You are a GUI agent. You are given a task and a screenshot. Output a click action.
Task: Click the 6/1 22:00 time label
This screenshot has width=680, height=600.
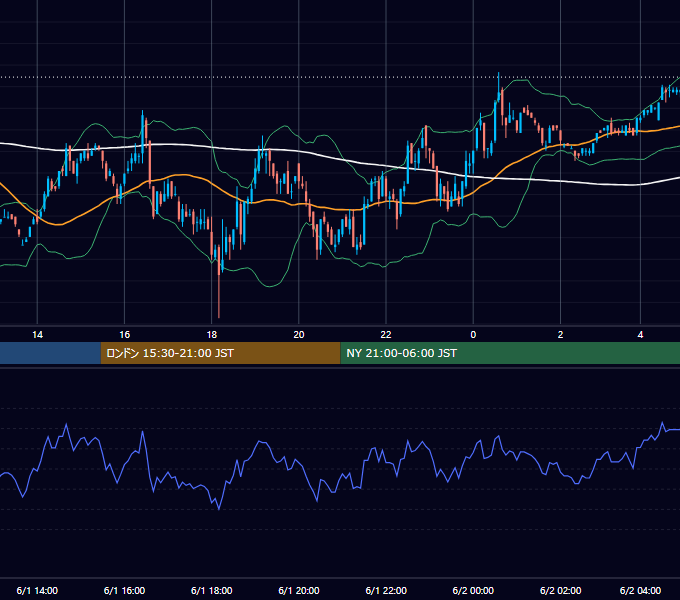pyautogui.click(x=386, y=590)
